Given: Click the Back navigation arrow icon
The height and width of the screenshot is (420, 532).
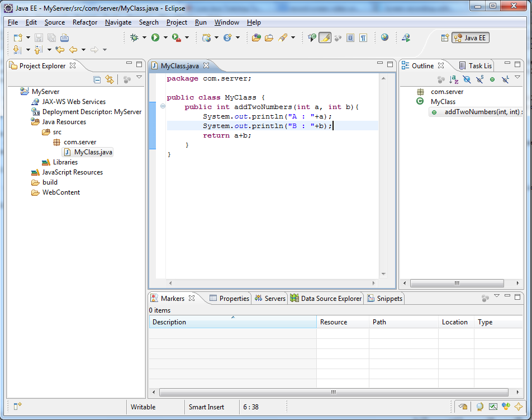Looking at the screenshot, I should pos(73,50).
